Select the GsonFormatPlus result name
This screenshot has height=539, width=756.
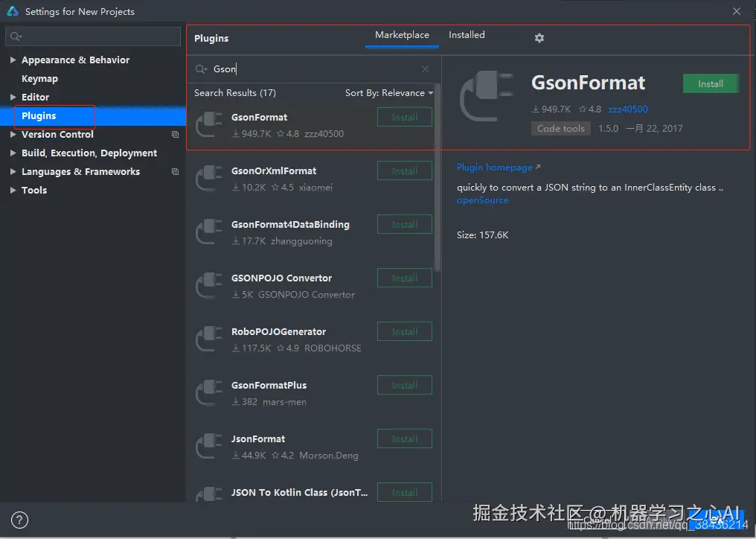269,385
